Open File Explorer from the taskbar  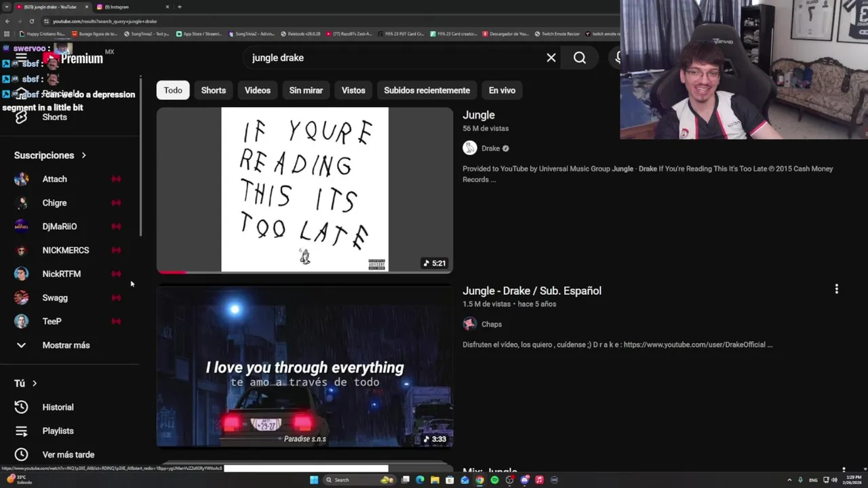[435, 480]
